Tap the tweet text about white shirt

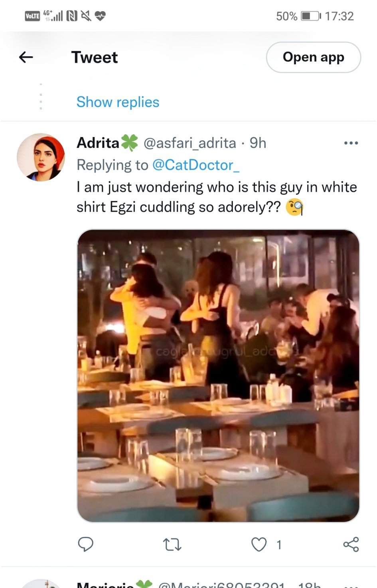217,197
